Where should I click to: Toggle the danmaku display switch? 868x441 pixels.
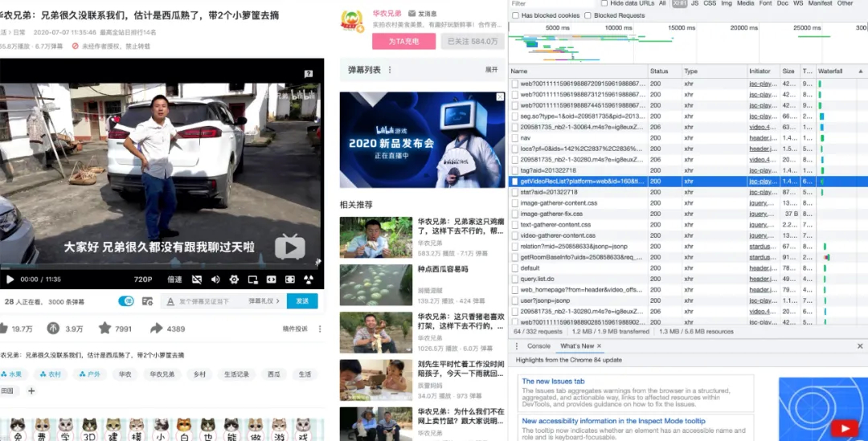[125, 301]
